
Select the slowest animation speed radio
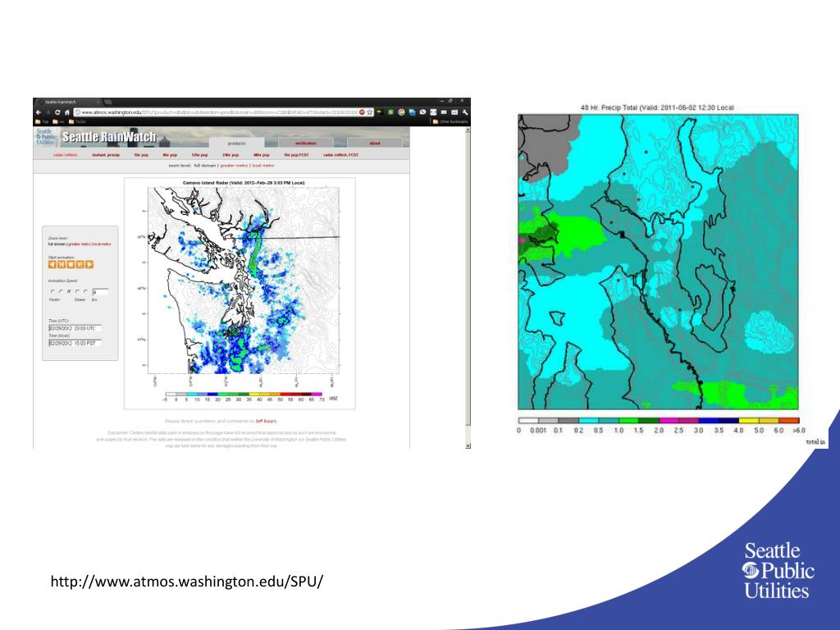pyautogui.click(x=85, y=291)
